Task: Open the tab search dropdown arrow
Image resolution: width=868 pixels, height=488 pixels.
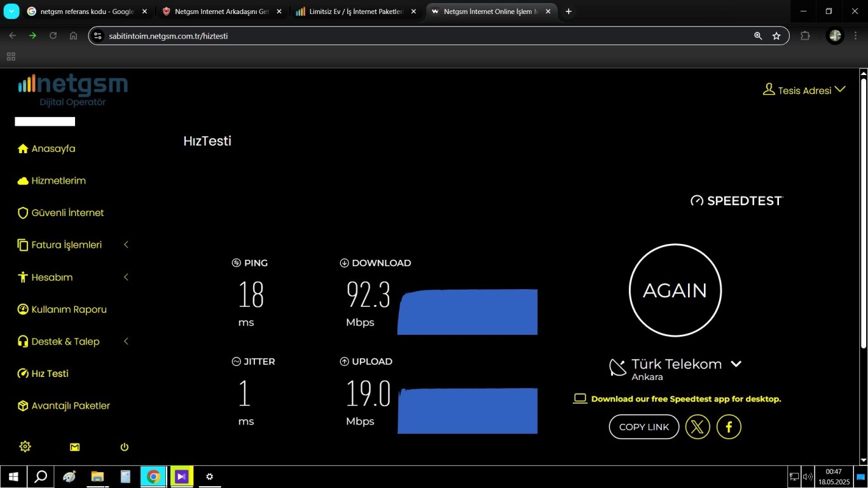Action: [11, 11]
